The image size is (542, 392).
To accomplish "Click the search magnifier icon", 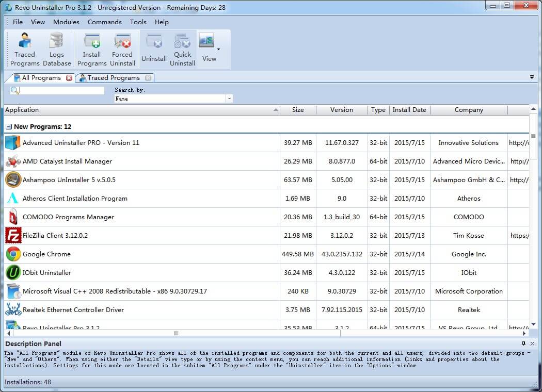I will point(14,90).
